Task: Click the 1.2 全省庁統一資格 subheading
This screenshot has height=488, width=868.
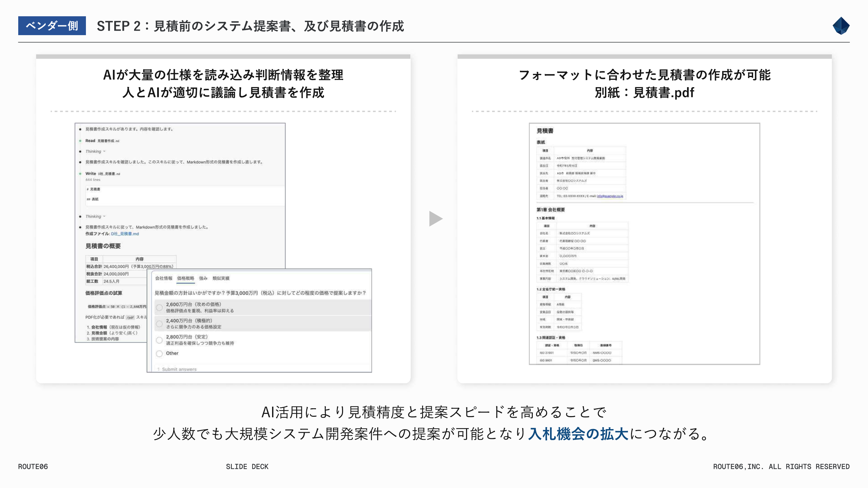Action: click(x=551, y=289)
